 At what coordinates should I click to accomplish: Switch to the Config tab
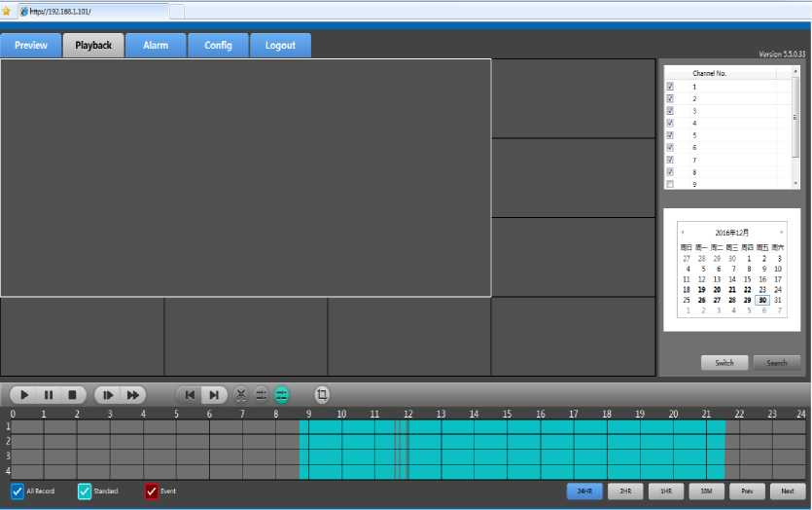[x=218, y=46]
